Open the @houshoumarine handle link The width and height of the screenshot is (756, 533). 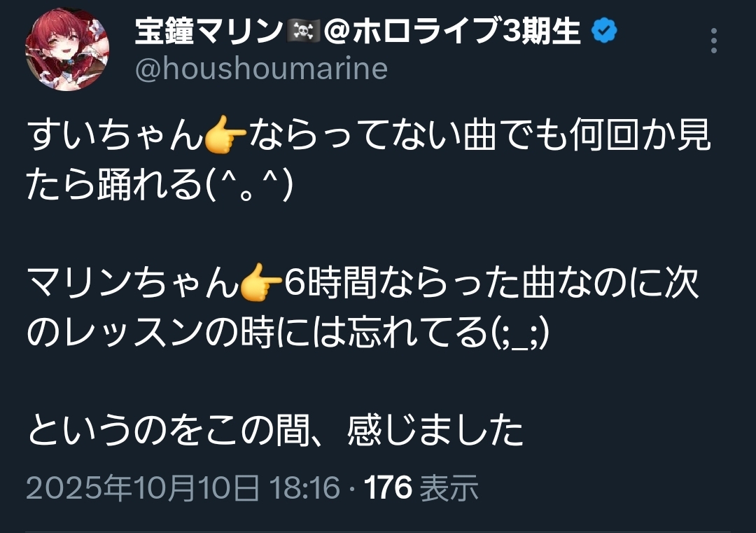pos(261,69)
